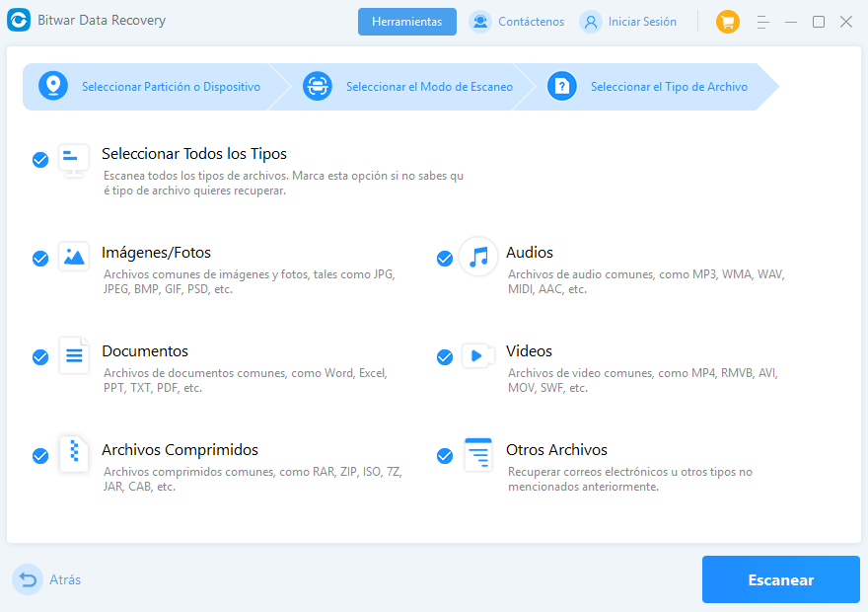The image size is (868, 612).
Task: Close the Bitwar Data Recovery window
Action: (x=846, y=22)
